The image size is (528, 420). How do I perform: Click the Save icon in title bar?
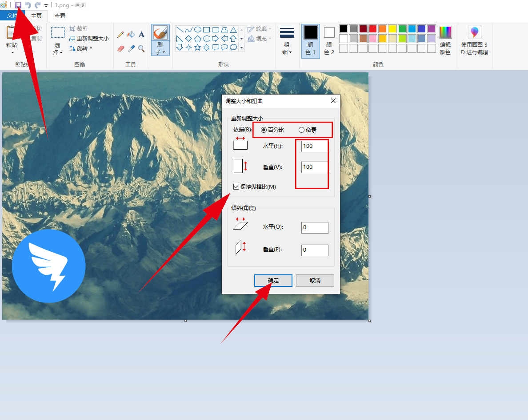pos(18,5)
